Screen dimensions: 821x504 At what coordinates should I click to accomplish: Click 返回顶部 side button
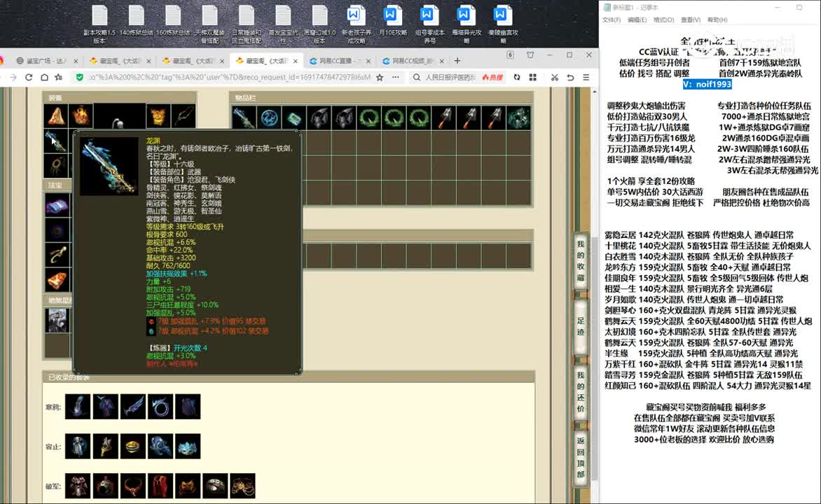point(580,457)
